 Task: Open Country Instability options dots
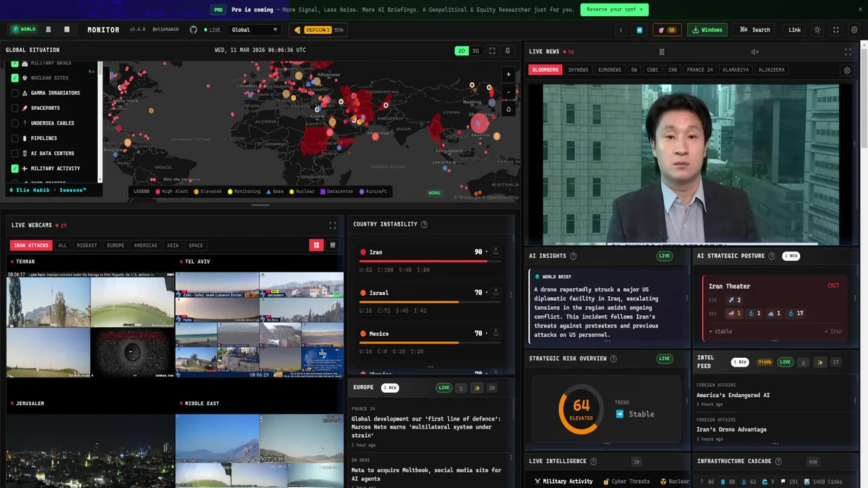511,294
